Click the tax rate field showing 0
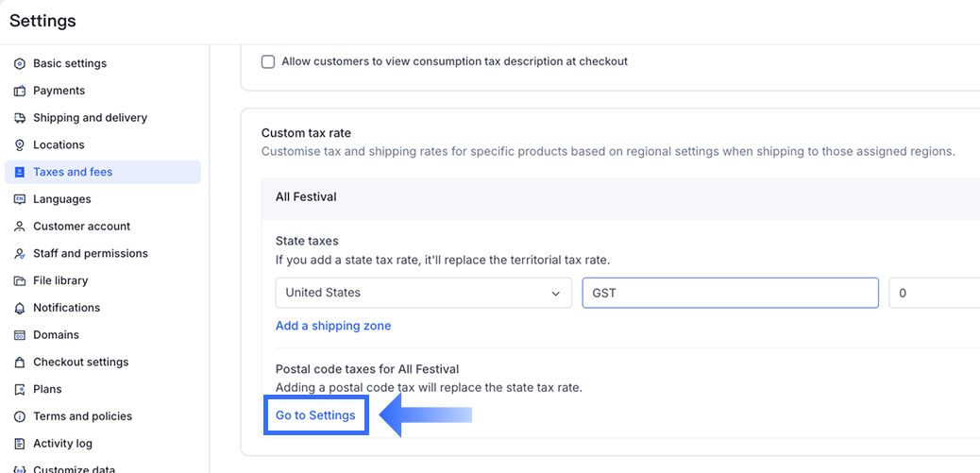Image resolution: width=980 pixels, height=473 pixels. tap(935, 293)
